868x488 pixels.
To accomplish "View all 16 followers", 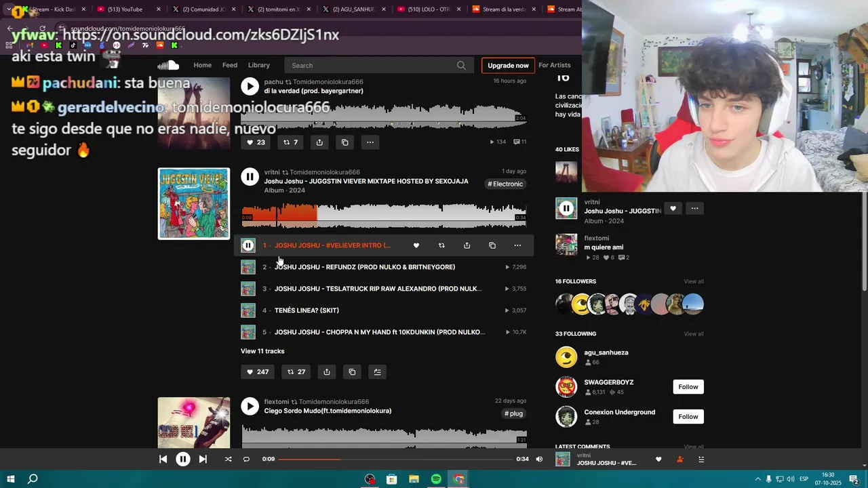I will coord(694,281).
